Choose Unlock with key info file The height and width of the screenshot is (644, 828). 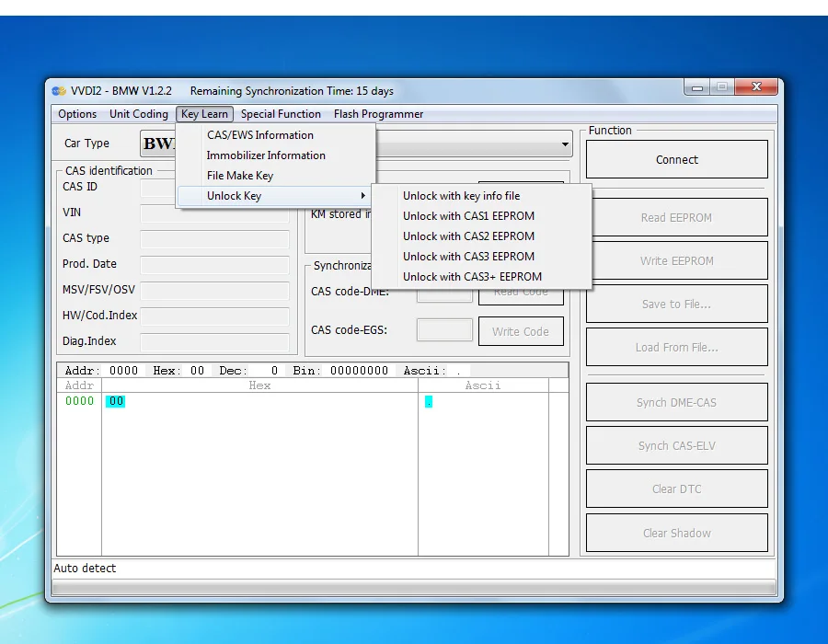481,196
